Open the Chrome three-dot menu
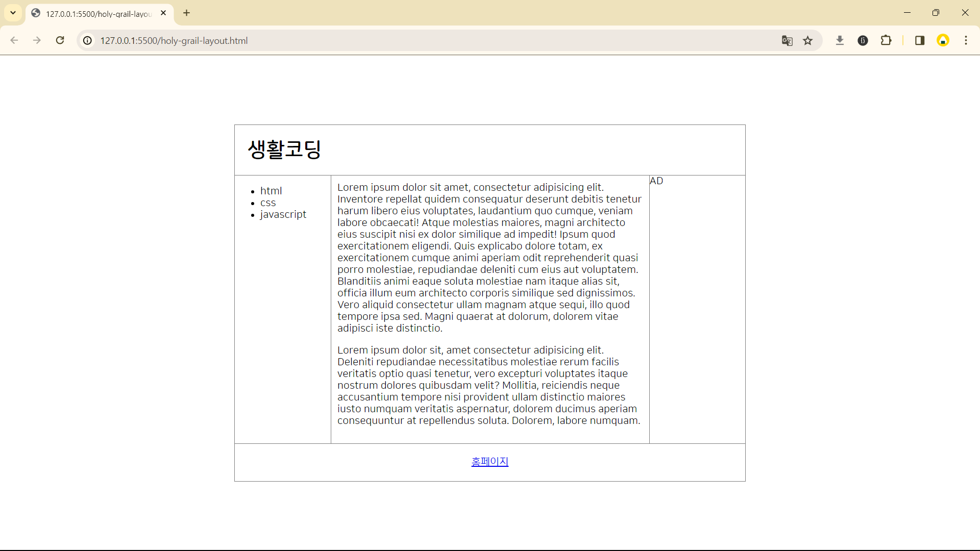The width and height of the screenshot is (980, 551). 966,40
